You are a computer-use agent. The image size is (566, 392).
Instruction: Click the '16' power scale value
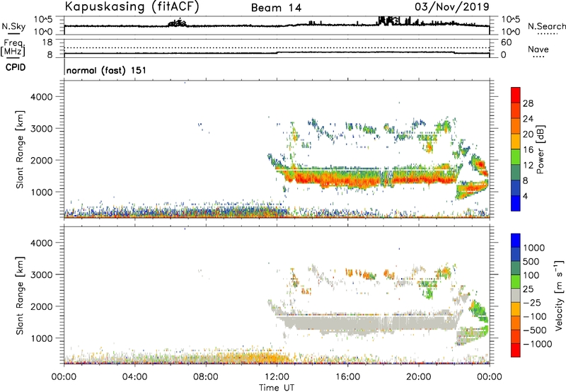point(528,150)
